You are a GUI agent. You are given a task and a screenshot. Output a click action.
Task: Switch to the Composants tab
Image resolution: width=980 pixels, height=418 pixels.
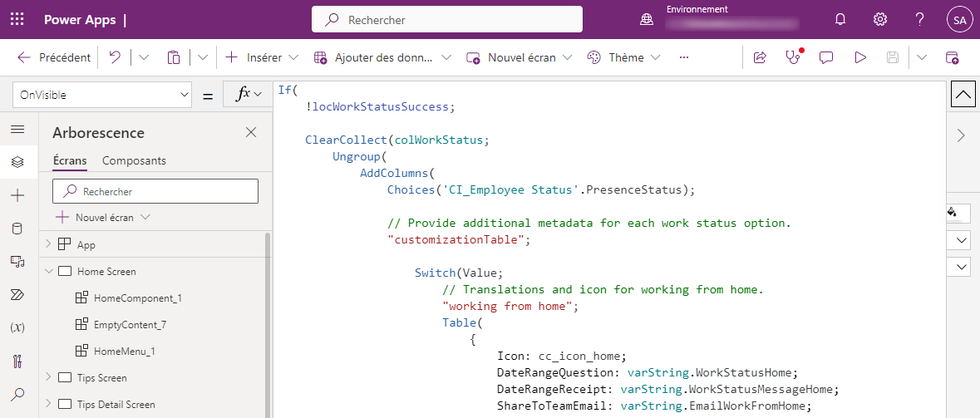point(134,160)
